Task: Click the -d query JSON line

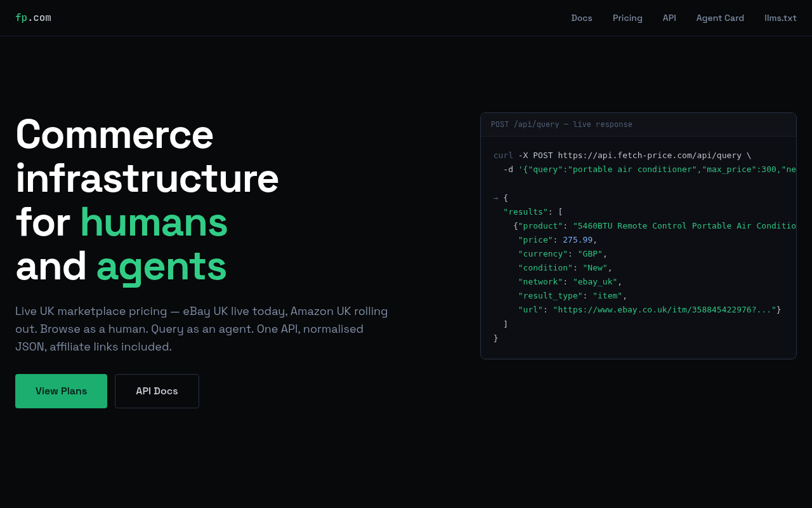Action: click(650, 170)
